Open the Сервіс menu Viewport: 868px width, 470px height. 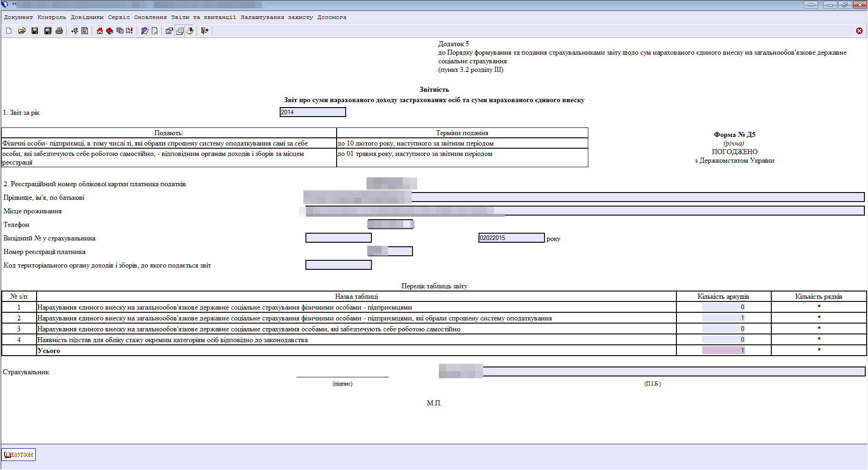119,17
